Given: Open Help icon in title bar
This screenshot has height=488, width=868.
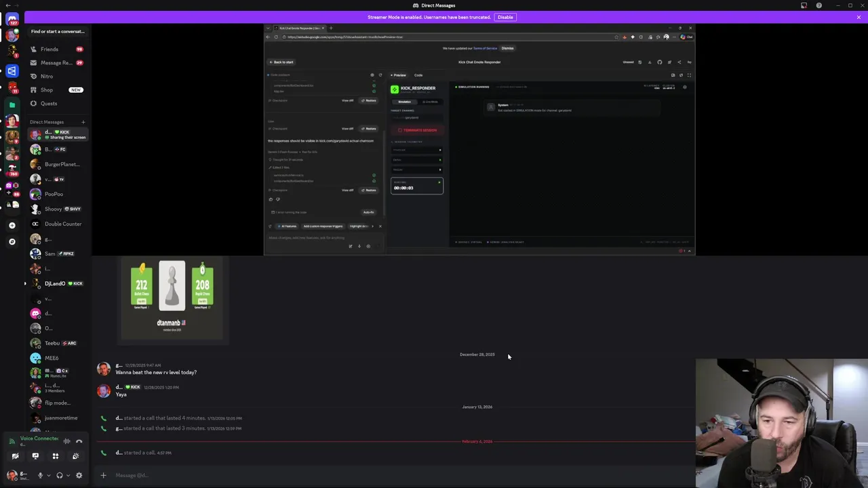Looking at the screenshot, I should (x=818, y=5).
